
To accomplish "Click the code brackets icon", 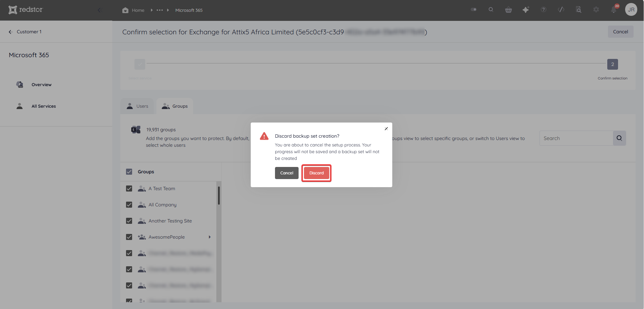I will (561, 9).
